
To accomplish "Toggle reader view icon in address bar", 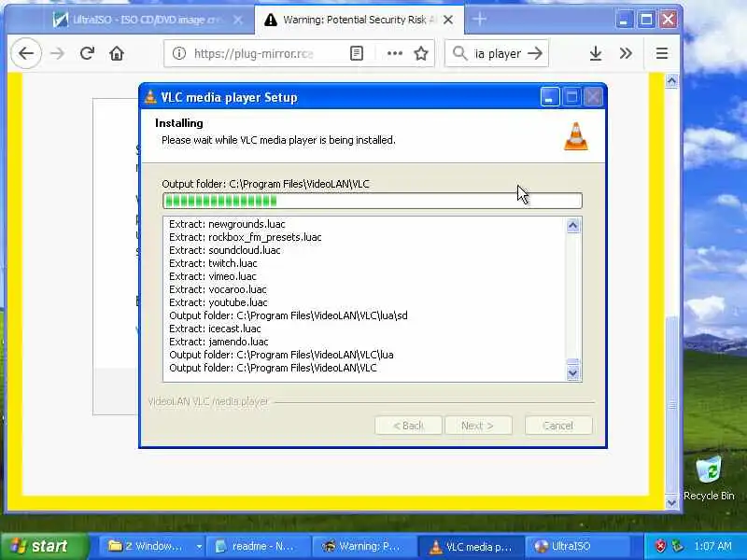I will (x=357, y=53).
